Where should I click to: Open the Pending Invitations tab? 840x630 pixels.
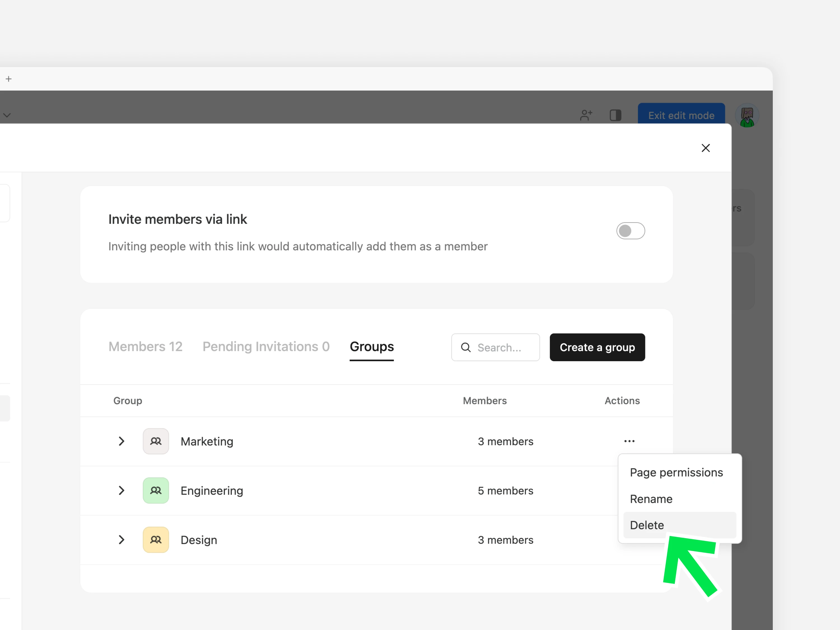point(266,347)
